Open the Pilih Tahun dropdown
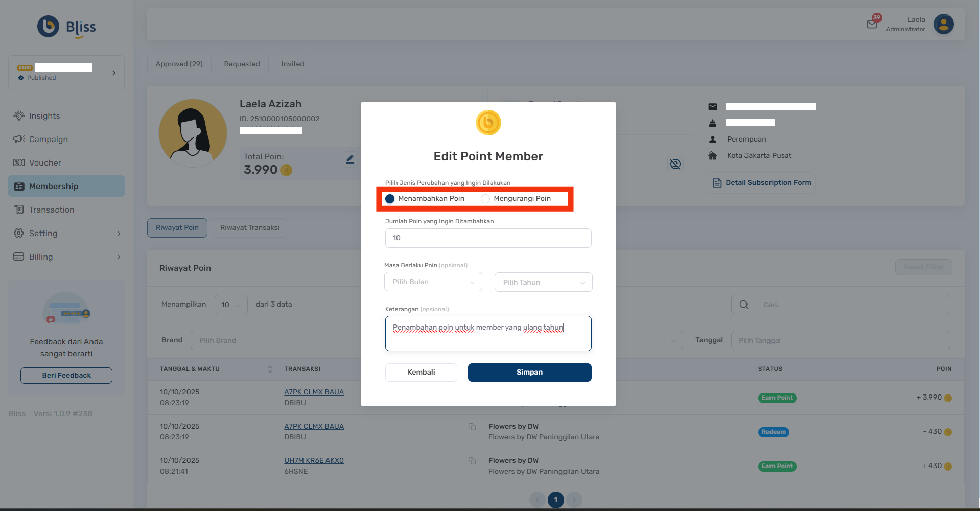This screenshot has height=511, width=980. 543,282
